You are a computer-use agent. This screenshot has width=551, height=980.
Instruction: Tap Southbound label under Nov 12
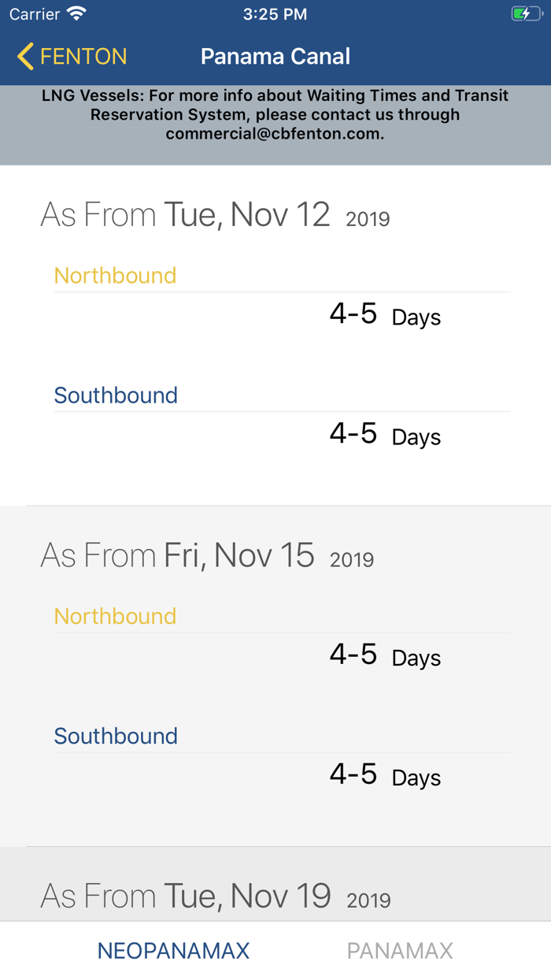coord(116,395)
